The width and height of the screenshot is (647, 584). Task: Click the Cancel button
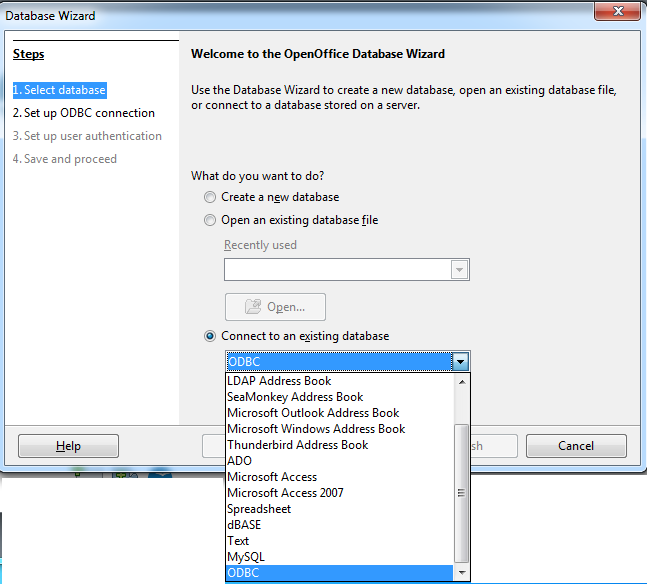[576, 446]
